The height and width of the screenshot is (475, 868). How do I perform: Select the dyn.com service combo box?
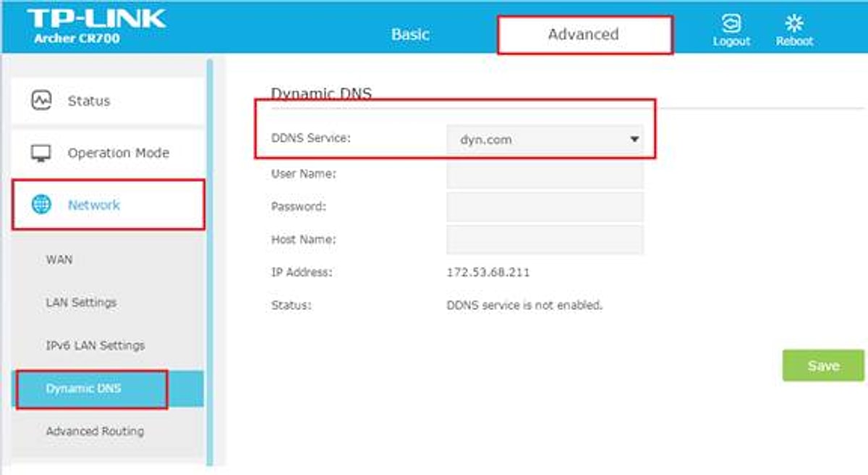pos(545,139)
